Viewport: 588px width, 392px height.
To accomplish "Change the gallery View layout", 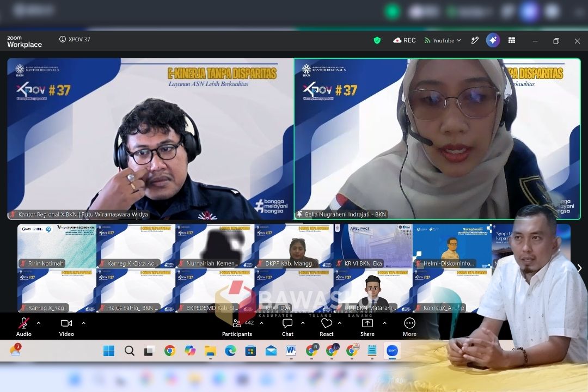I will point(512,40).
